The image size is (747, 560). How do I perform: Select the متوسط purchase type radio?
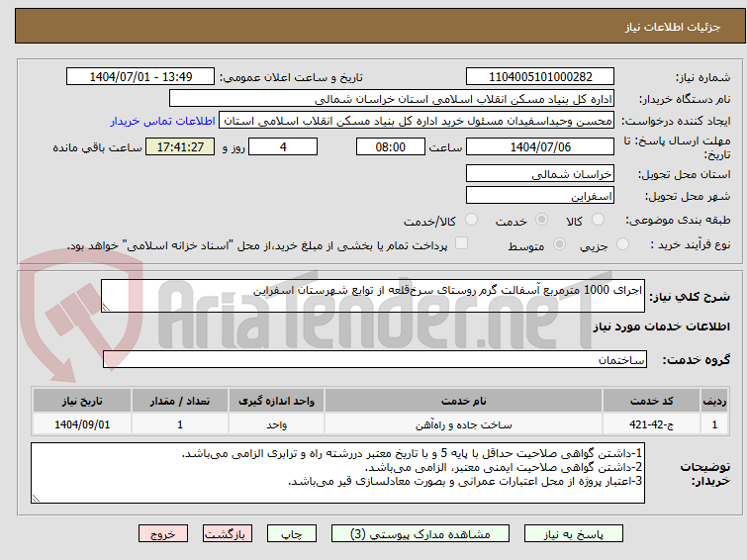click(559, 244)
